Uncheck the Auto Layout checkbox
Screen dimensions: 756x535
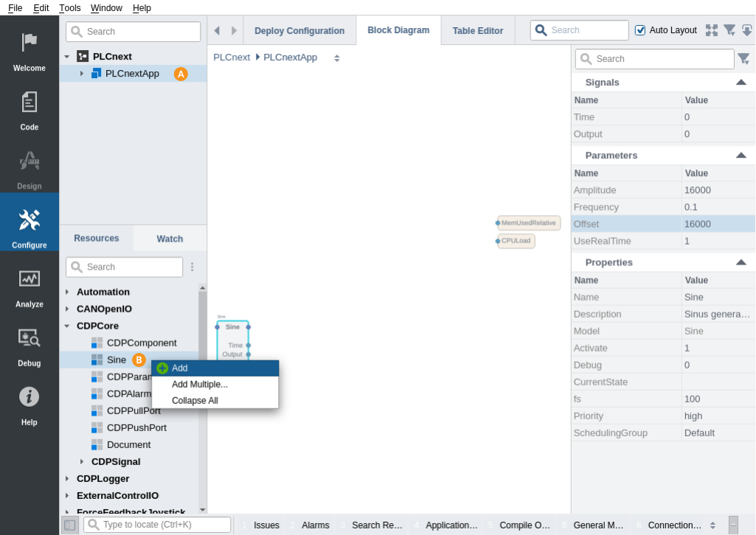point(640,30)
